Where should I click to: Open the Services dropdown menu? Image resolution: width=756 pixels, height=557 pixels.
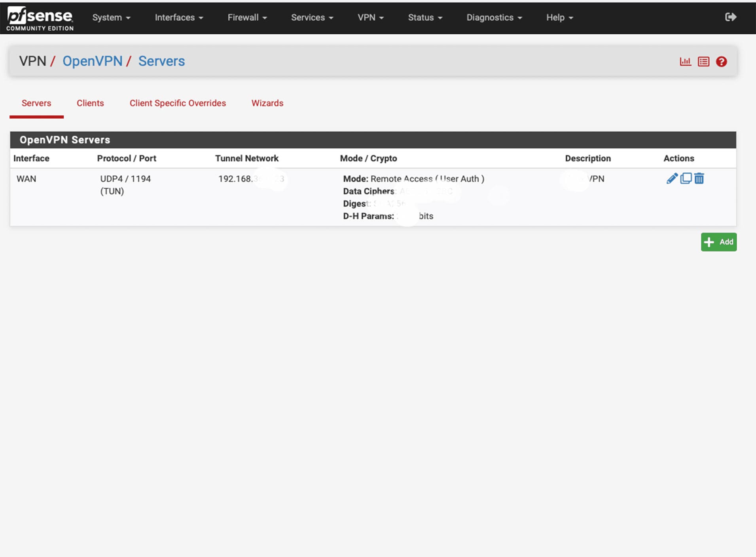312,17
